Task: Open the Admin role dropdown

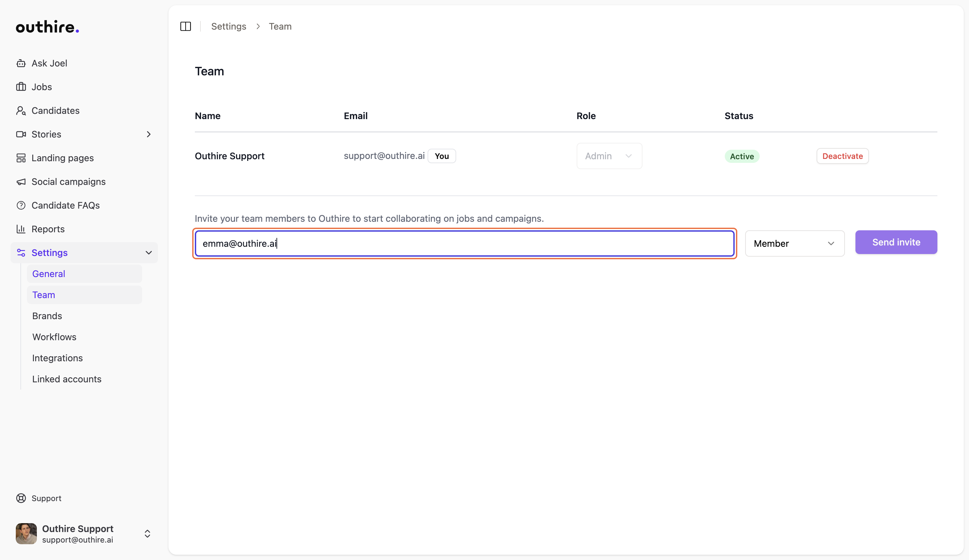Action: (609, 156)
